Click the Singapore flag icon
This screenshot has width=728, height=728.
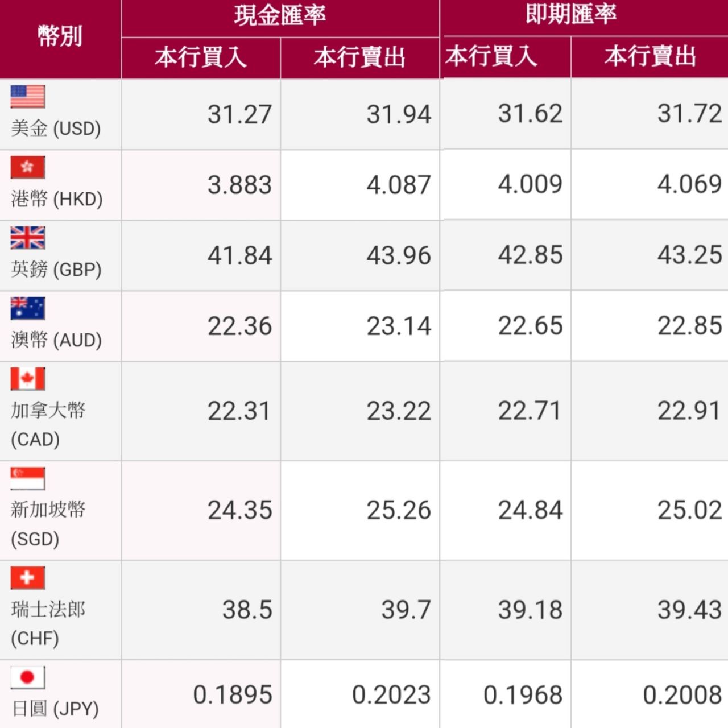(x=27, y=478)
